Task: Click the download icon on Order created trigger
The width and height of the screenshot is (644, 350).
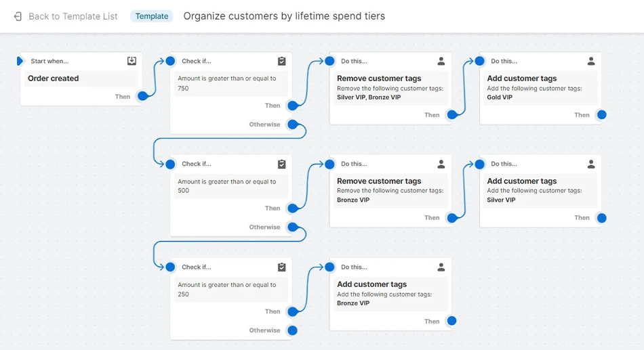Action: [132, 61]
